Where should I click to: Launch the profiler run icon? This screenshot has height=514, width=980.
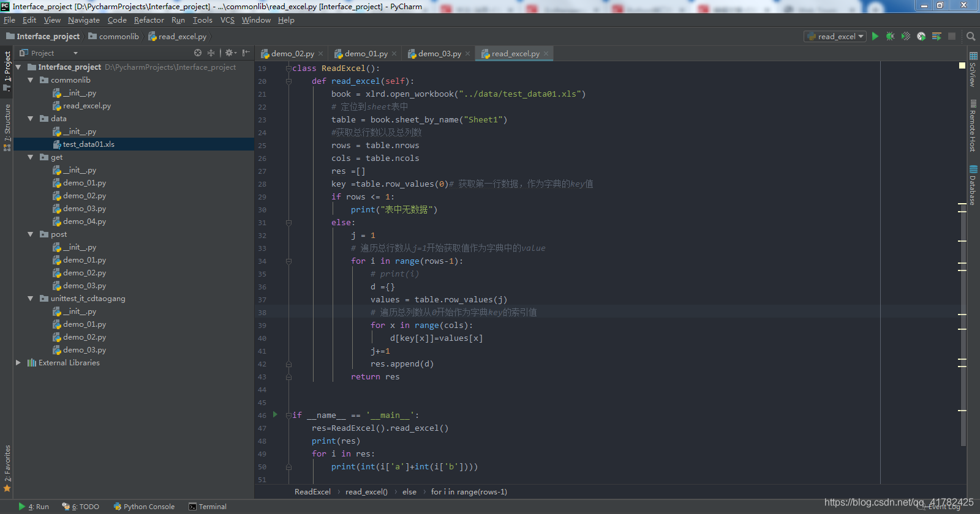921,36
